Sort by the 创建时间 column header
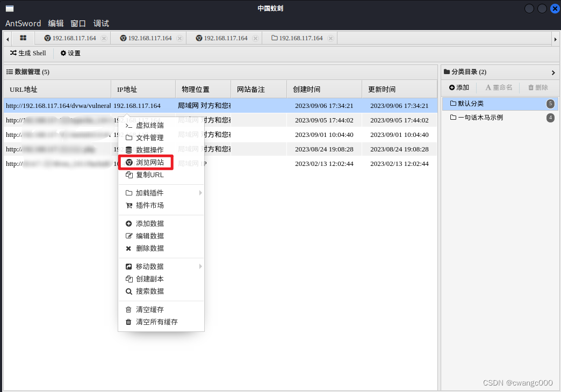The image size is (561, 392). pos(324,90)
